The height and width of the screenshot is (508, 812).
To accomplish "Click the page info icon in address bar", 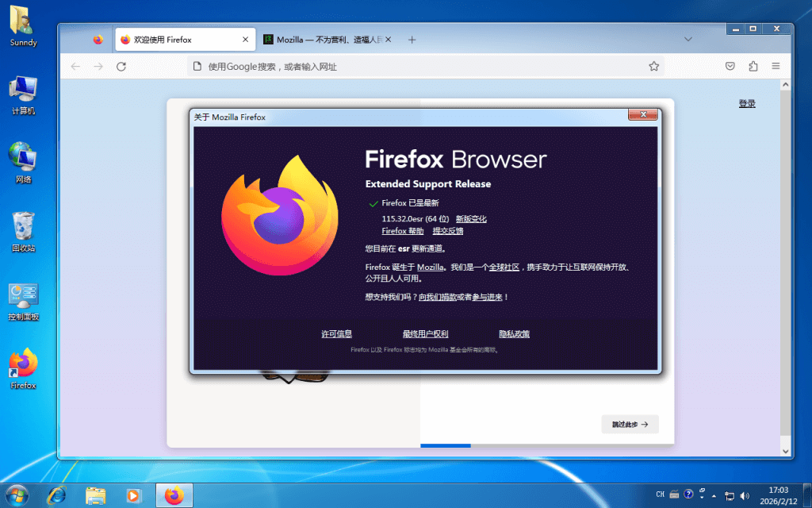I will point(197,67).
